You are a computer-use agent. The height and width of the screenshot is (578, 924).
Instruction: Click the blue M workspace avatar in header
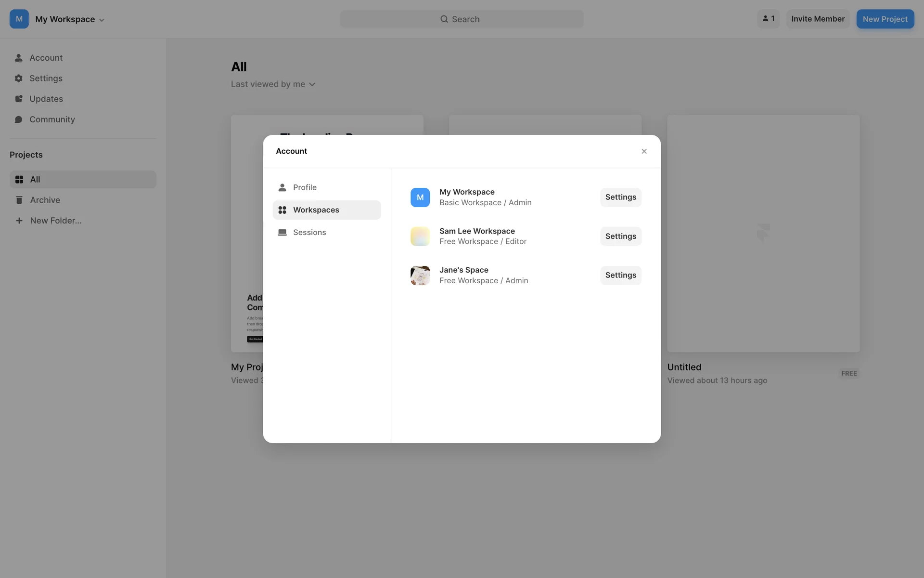[19, 19]
